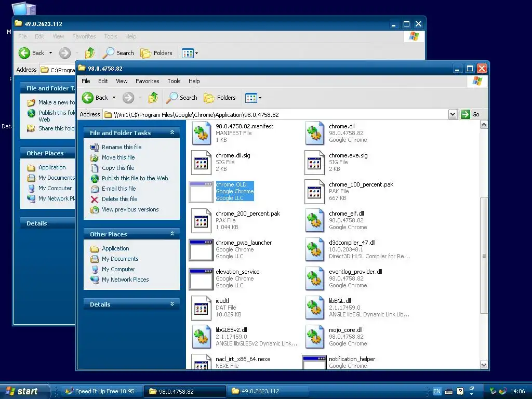Select the chrome.dll file icon

(314, 134)
